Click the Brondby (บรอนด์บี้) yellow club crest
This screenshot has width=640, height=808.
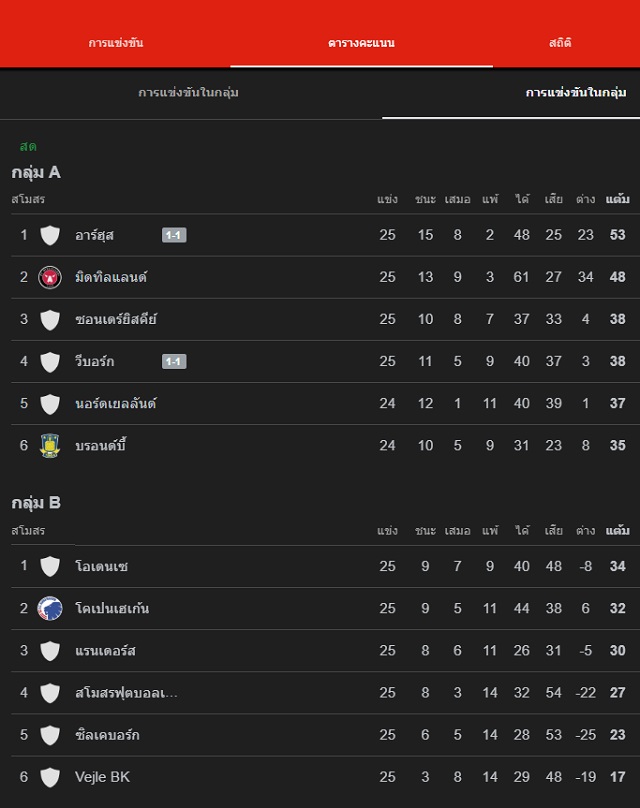click(x=50, y=446)
